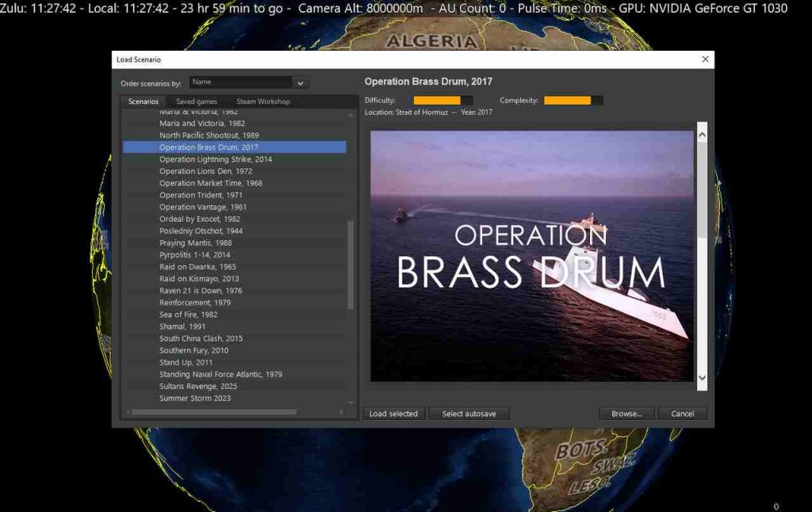Click the scenario list scroll down arrow
The image size is (812, 512).
[x=350, y=403]
